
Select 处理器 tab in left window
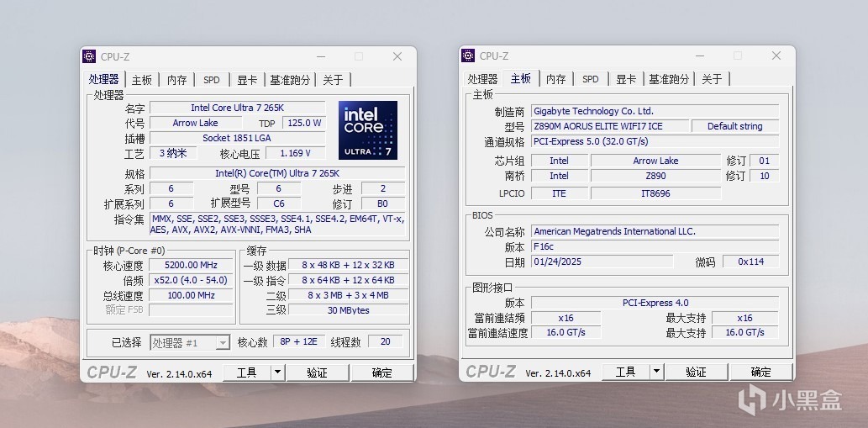(104, 79)
